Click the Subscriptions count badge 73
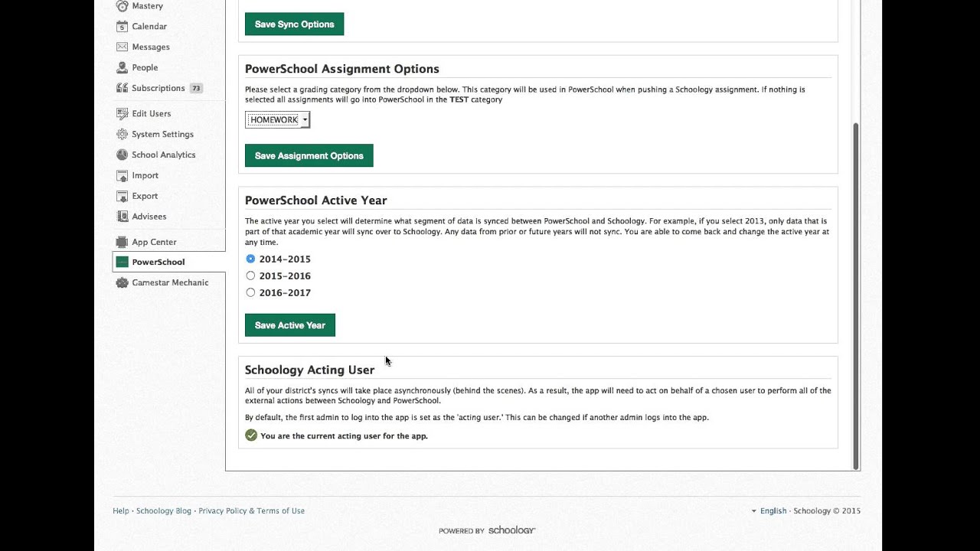The image size is (980, 551). pyautogui.click(x=196, y=88)
